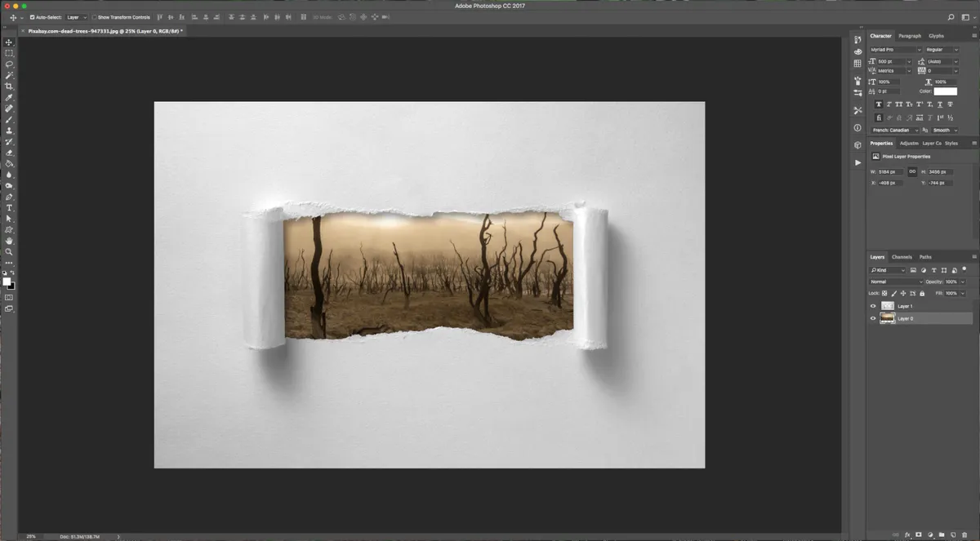Image resolution: width=980 pixels, height=541 pixels.
Task: Switch to the Channels tab
Action: coord(902,257)
